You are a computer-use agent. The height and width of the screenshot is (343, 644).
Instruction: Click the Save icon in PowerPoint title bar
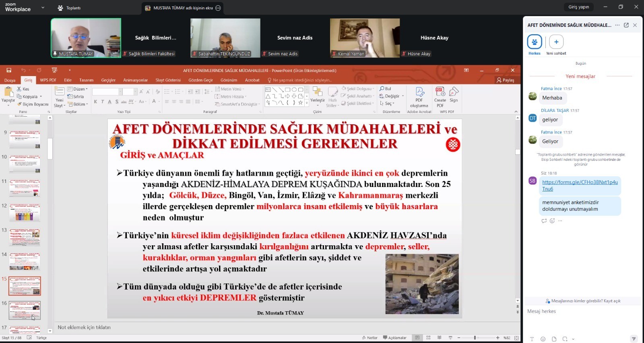9,70
